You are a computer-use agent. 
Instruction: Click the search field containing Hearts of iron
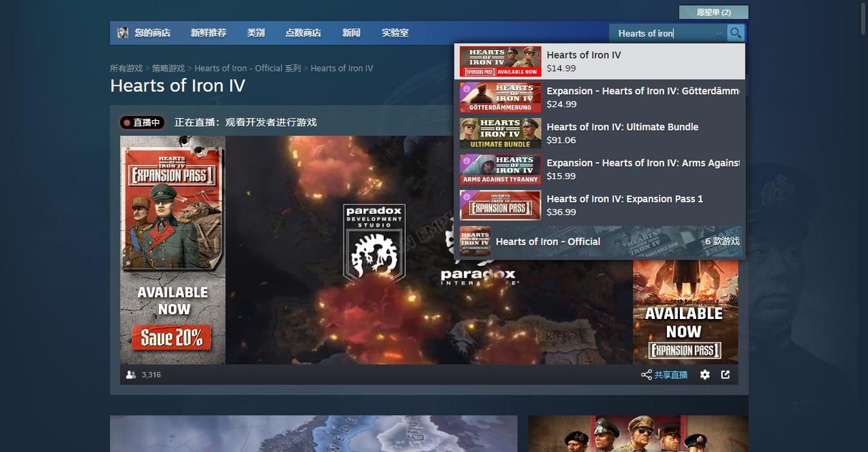[668, 33]
